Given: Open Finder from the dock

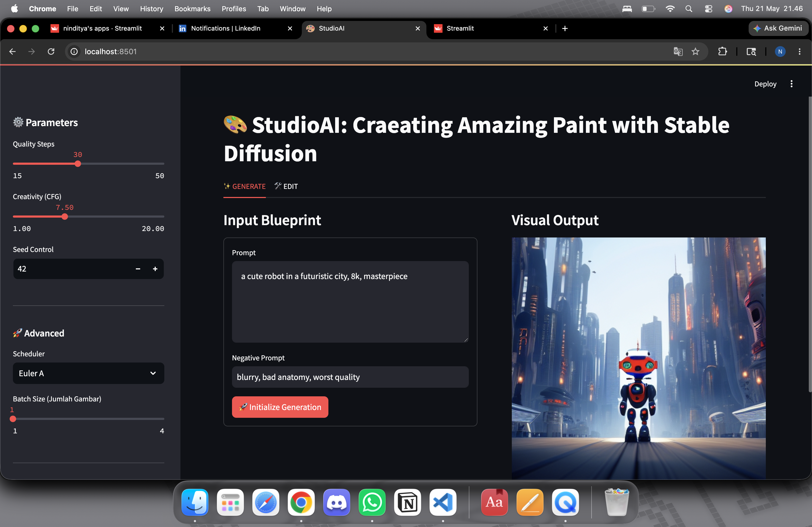Looking at the screenshot, I should tap(195, 503).
